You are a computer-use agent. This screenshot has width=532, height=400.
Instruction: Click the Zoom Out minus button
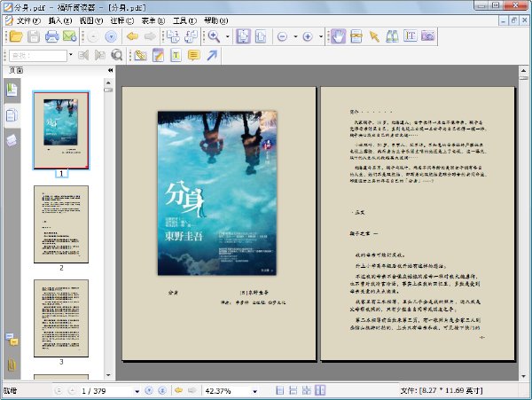282,36
